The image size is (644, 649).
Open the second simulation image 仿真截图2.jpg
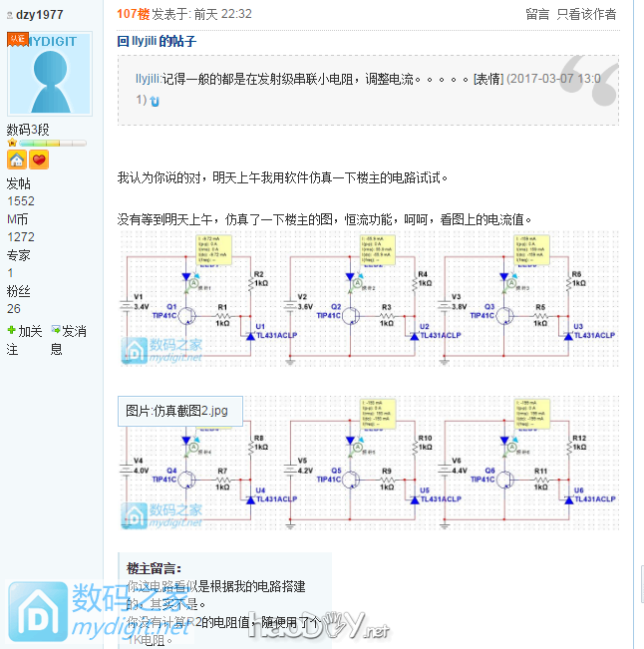pyautogui.click(x=368, y=464)
